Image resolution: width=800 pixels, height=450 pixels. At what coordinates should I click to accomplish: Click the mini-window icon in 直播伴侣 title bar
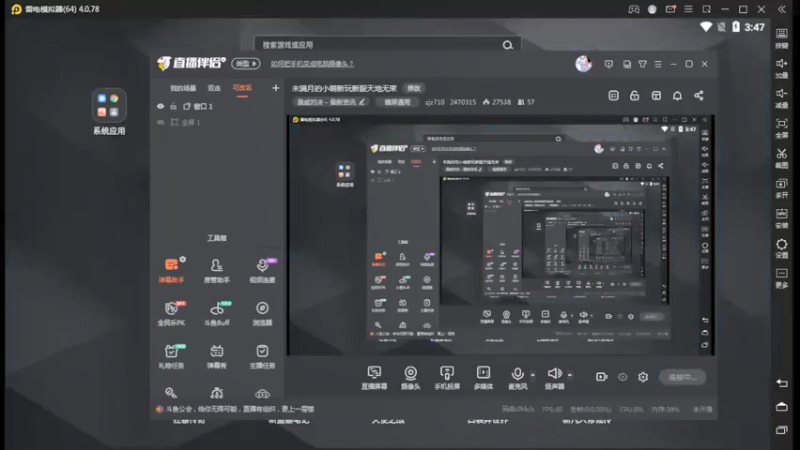(x=627, y=64)
